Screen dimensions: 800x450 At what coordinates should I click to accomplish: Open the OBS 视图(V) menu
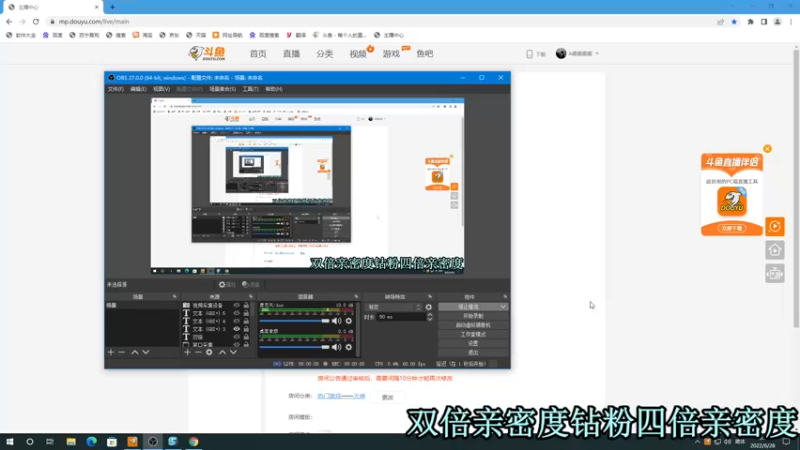tap(162, 89)
